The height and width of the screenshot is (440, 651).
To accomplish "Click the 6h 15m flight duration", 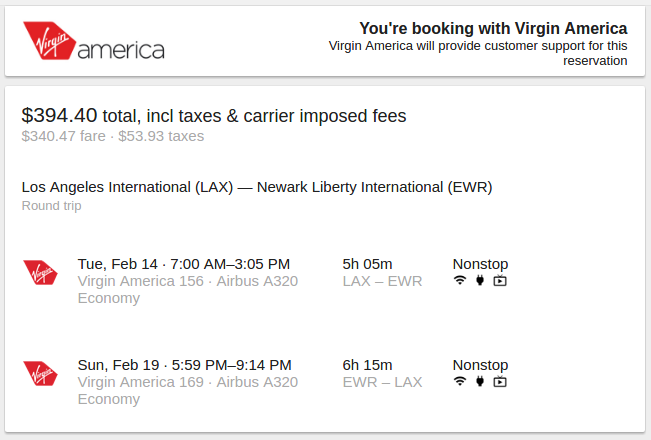I will (x=367, y=365).
